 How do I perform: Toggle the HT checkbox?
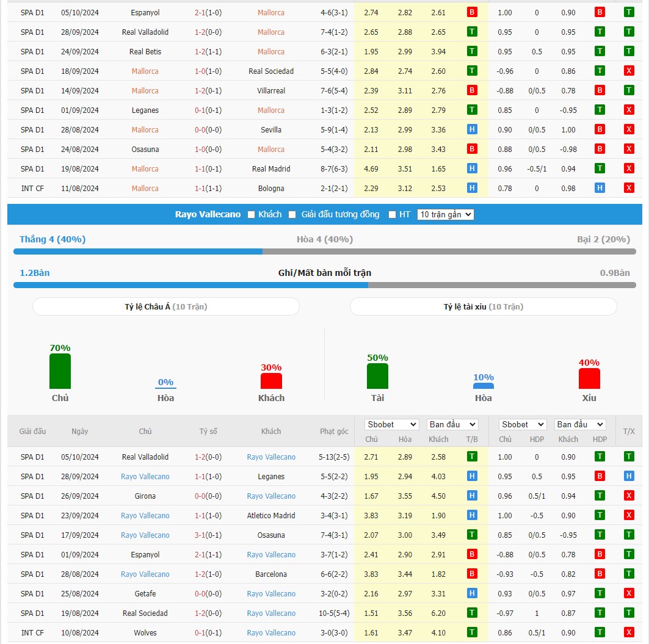(x=392, y=214)
